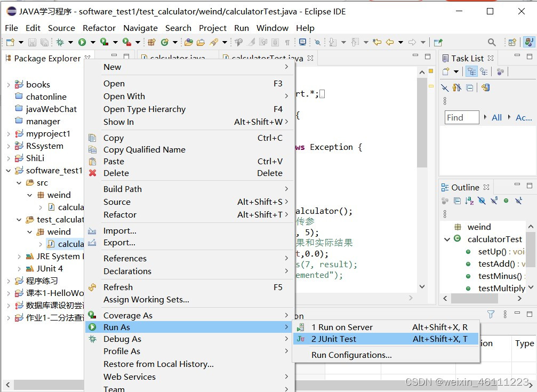Choose 2 JUnit Test from Run As submenu

tap(386, 339)
